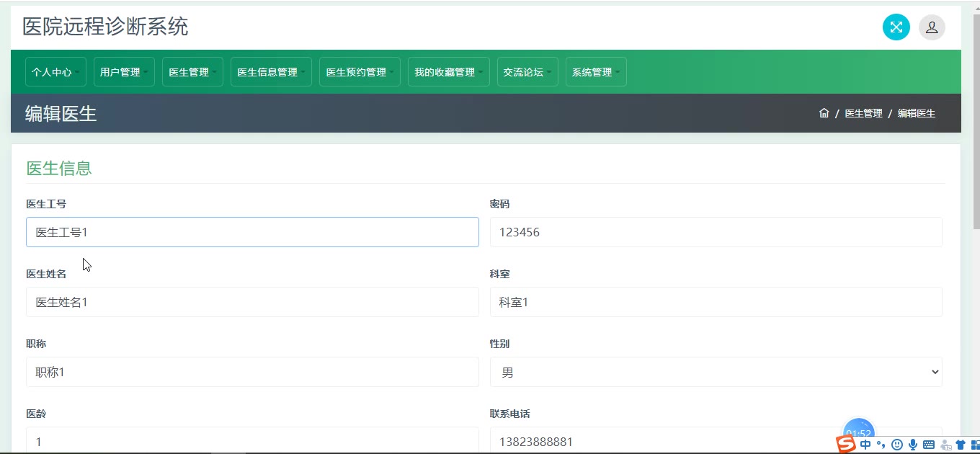Click the page vertical scrollbar
The width and height of the screenshot is (980, 454).
[x=976, y=123]
